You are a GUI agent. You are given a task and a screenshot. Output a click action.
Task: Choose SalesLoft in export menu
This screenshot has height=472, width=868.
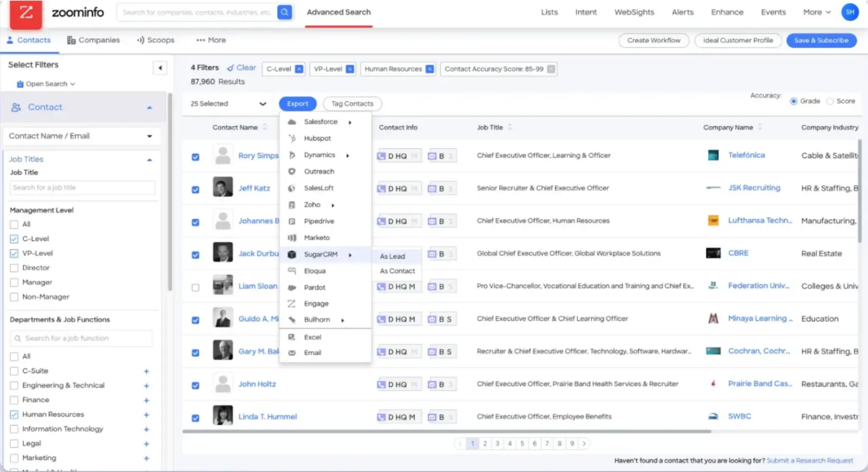(x=325, y=188)
